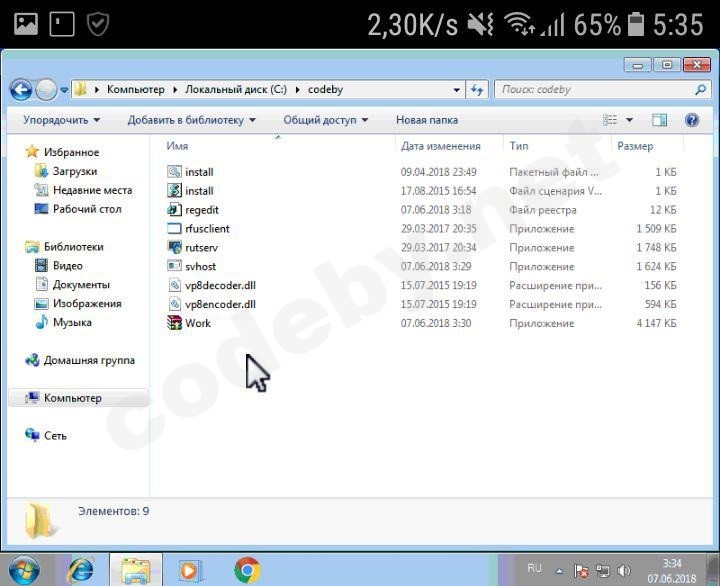Click 'Компьютер' in the address breadcrumb
Screen dimensions: 720x586
[135, 89]
